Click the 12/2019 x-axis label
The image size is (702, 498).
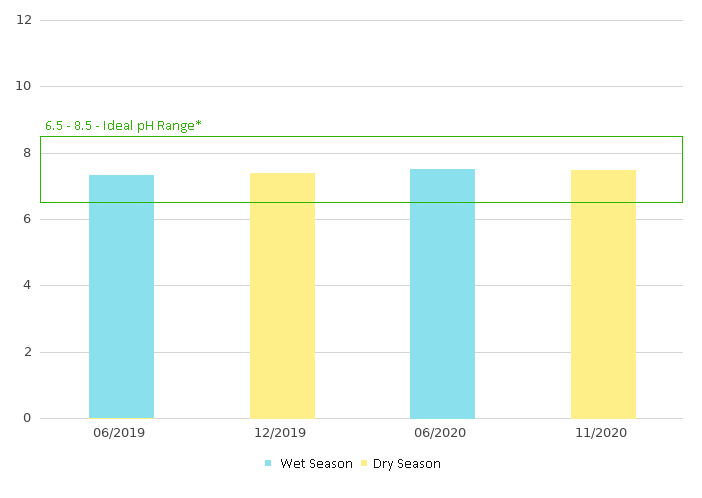click(282, 433)
